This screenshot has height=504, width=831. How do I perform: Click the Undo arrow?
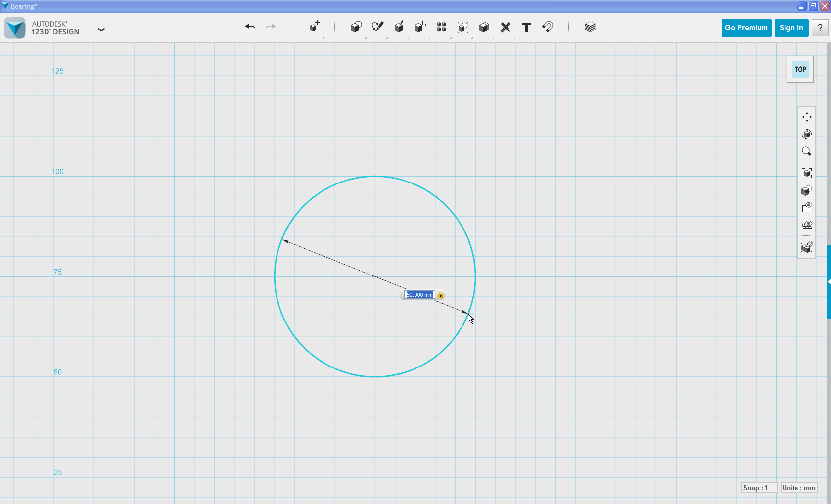(250, 27)
